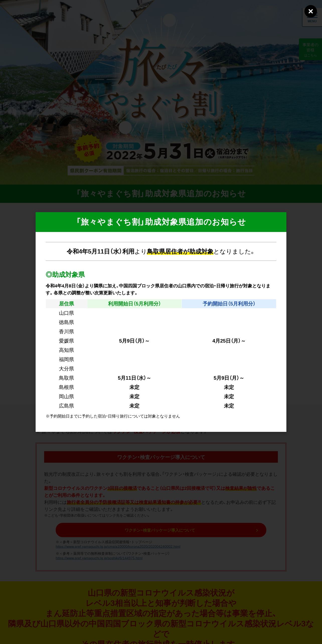Open the soshiki/6/144975.html link
The height and width of the screenshot is (644, 322).
(99, 558)
